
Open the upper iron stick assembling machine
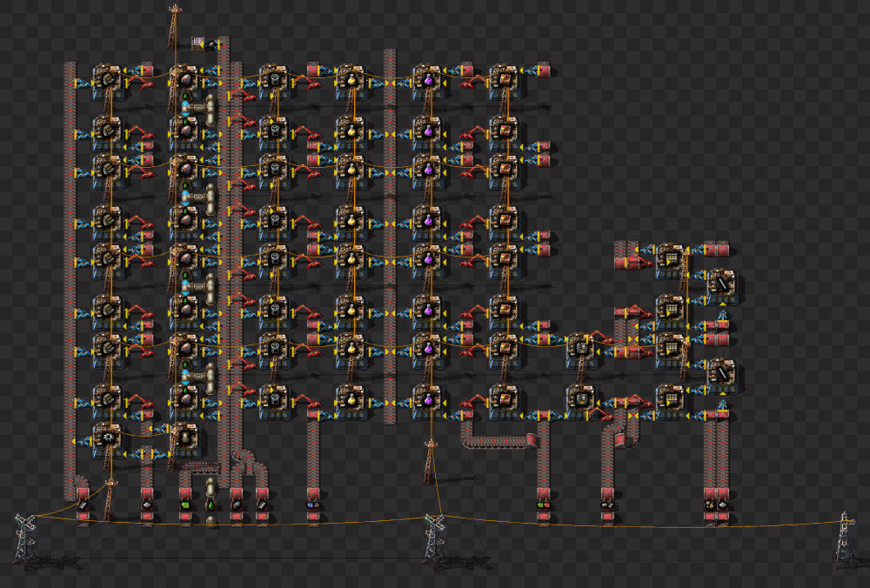tap(722, 285)
